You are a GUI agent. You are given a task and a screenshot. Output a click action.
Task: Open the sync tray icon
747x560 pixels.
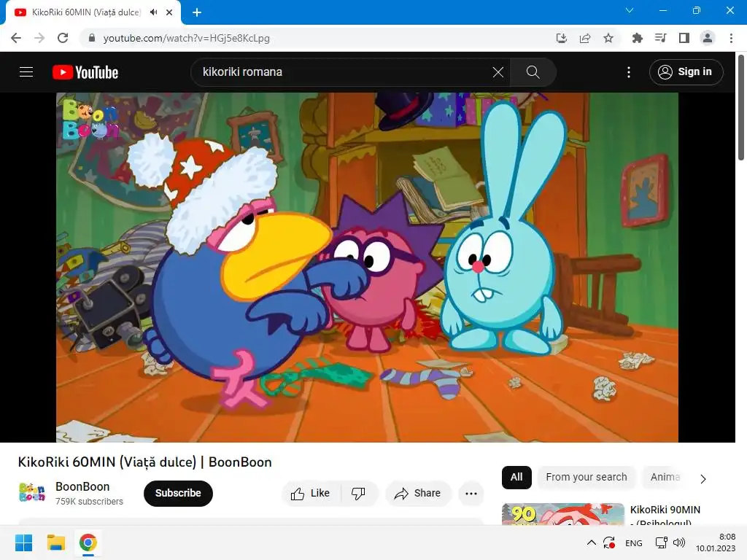[609, 542]
